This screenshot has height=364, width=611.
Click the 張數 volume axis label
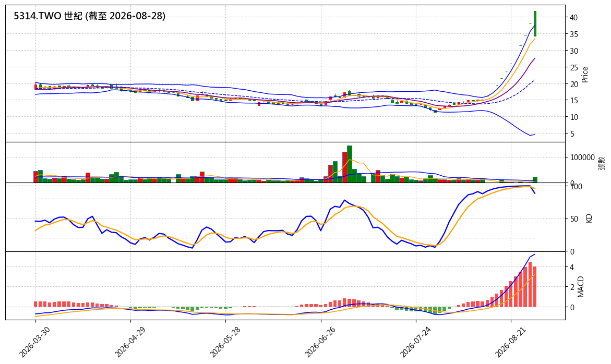(x=602, y=163)
